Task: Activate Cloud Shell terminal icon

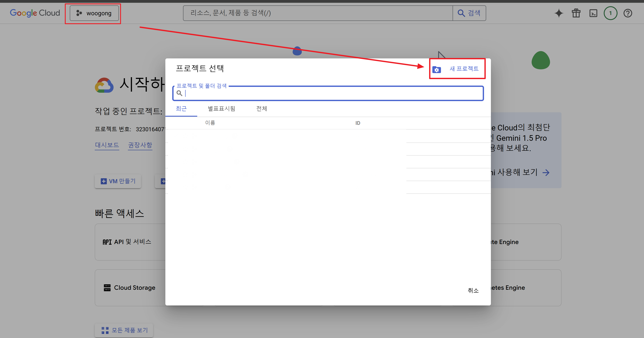Action: 593,13
